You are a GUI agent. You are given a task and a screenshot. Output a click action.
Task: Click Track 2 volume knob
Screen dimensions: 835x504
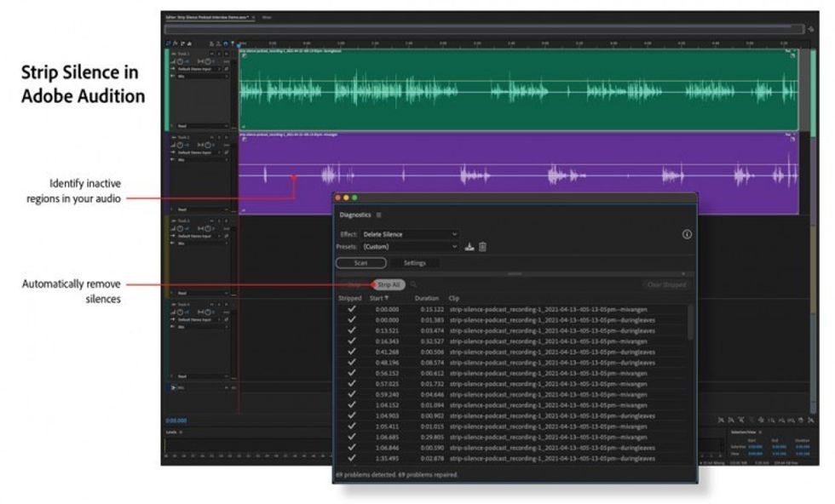(x=180, y=146)
